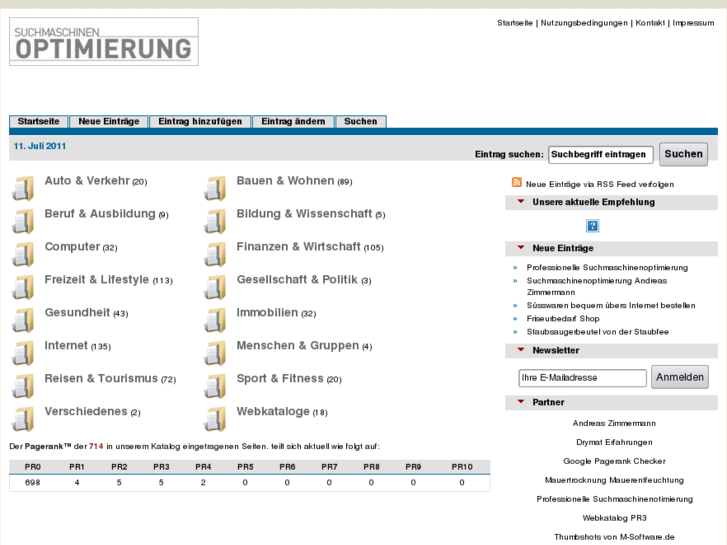The width and height of the screenshot is (727, 545).
Task: Collapse the Unsere aktuelle Empfehlung section arrow
Action: (521, 201)
